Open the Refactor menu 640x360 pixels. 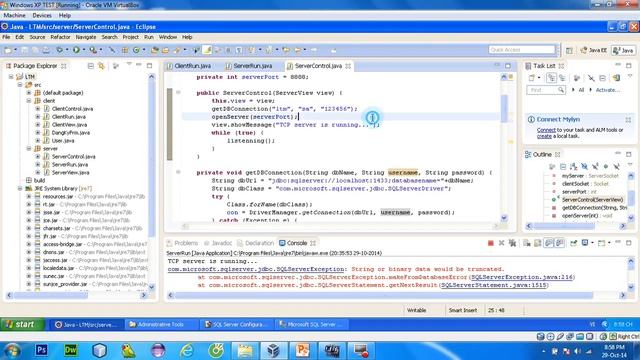coord(60,37)
